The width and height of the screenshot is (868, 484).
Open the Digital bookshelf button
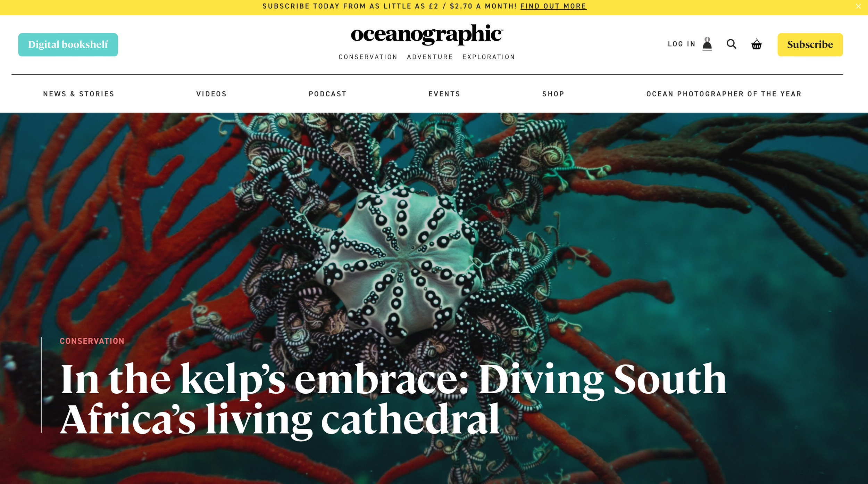68,44
